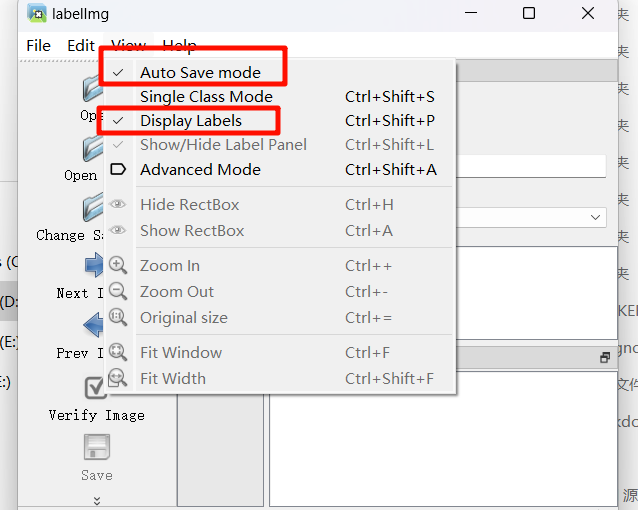This screenshot has width=638, height=510.
Task: Go to Next Image arrow
Action: click(94, 265)
